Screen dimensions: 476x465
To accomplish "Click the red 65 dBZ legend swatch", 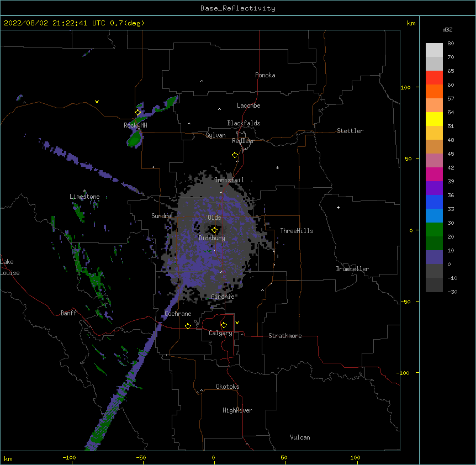I will click(x=434, y=78).
